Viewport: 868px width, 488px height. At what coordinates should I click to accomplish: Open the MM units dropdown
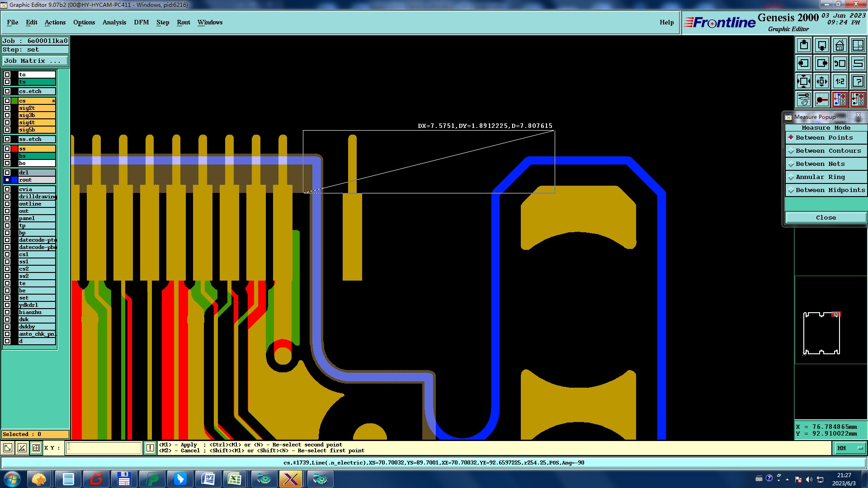(x=850, y=448)
